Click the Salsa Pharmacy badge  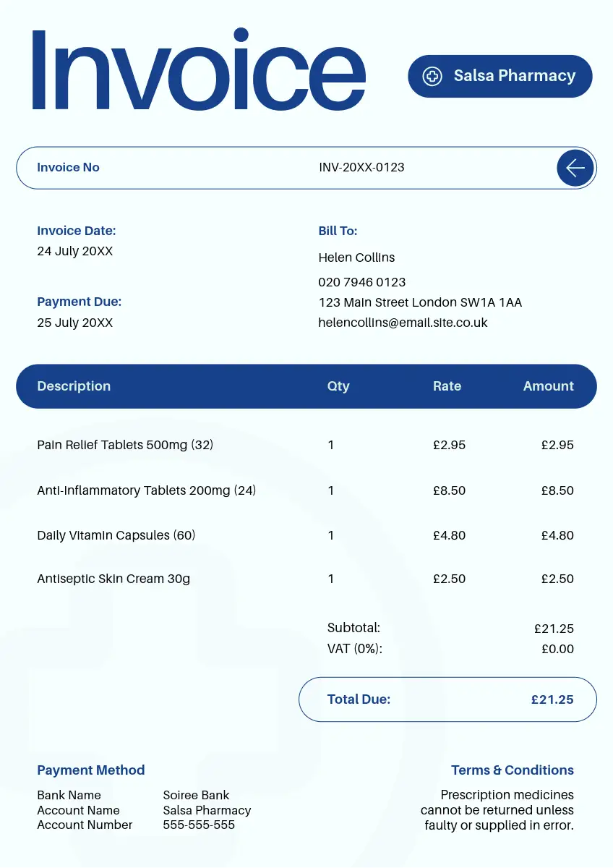(500, 76)
